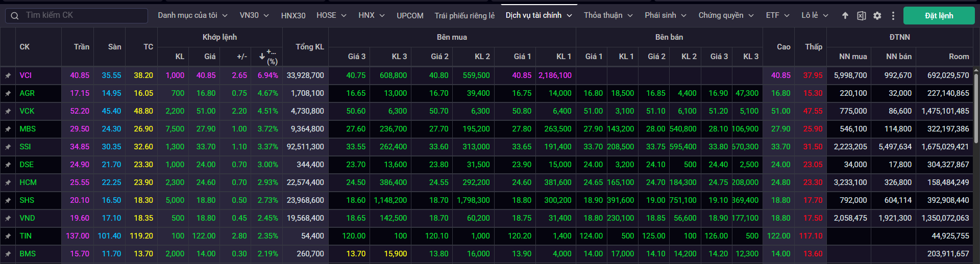980x264 pixels.
Task: Click the sort arrow in the percent change column header
Action: 262,56
